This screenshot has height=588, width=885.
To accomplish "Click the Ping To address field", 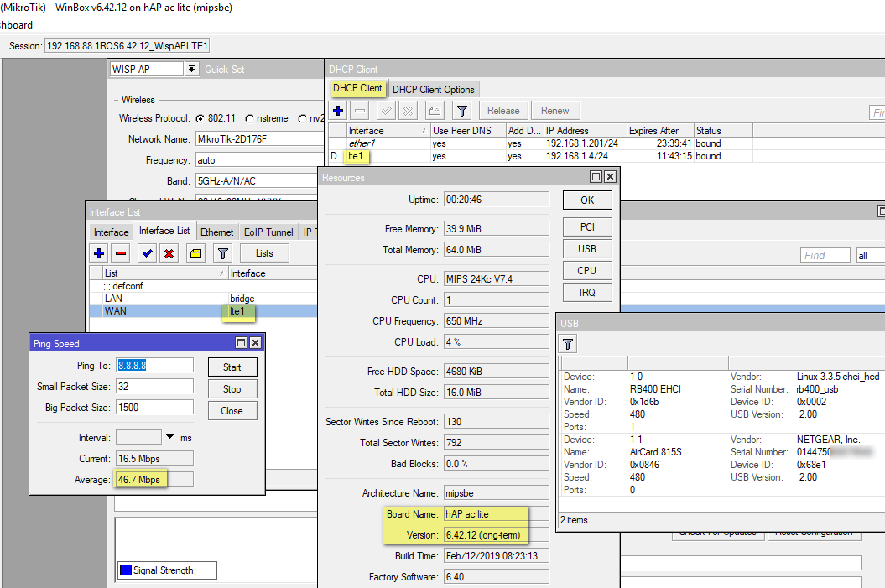I will click(154, 366).
